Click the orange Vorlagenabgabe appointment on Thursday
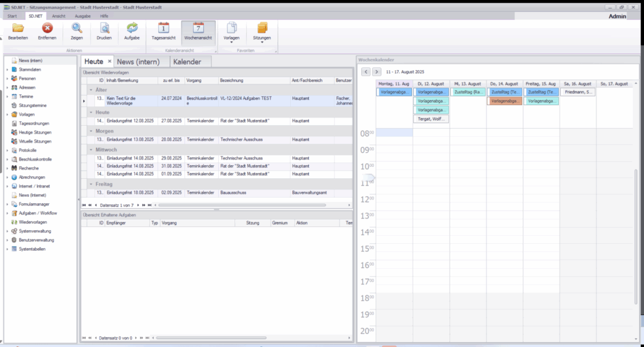Viewport: 644px width, 347px height. click(x=505, y=101)
